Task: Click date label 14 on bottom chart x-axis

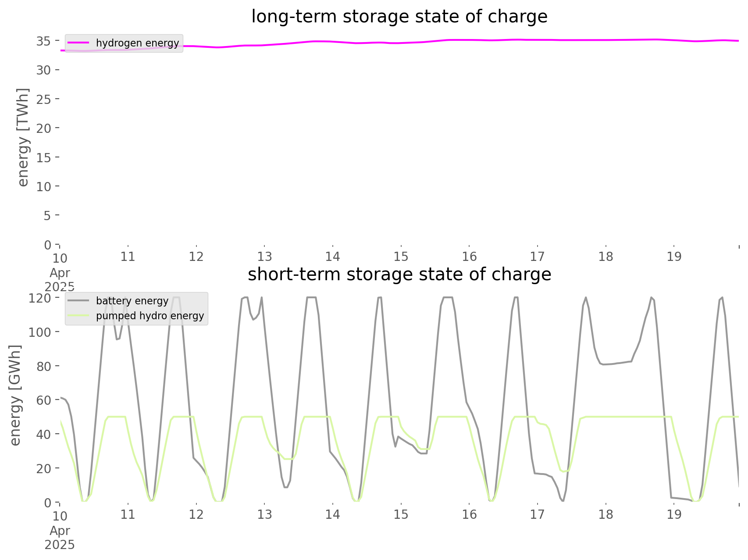Action: pos(333,515)
